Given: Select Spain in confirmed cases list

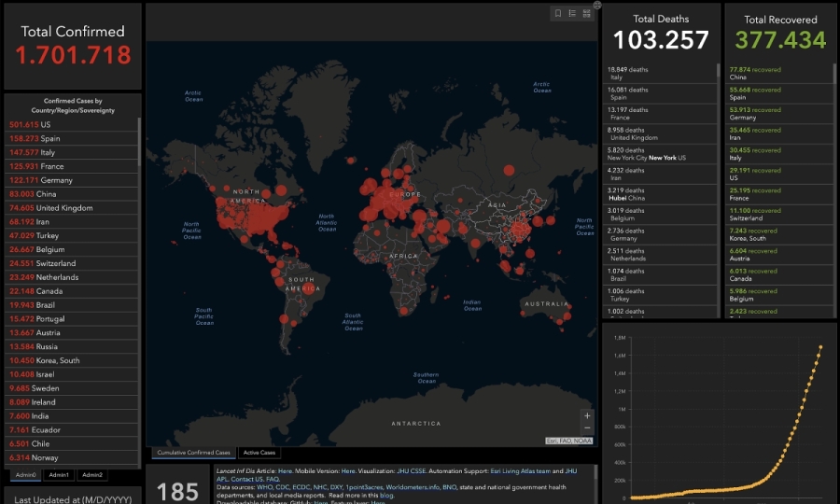Looking at the screenshot, I should 71,139.
